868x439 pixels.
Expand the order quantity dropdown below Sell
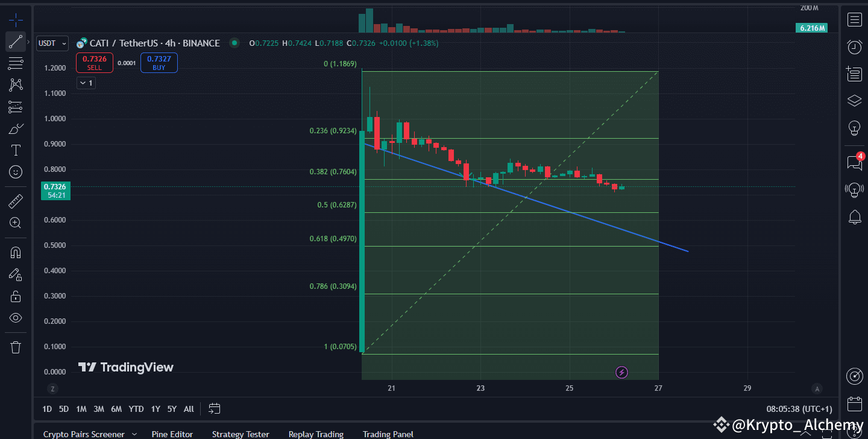[86, 83]
